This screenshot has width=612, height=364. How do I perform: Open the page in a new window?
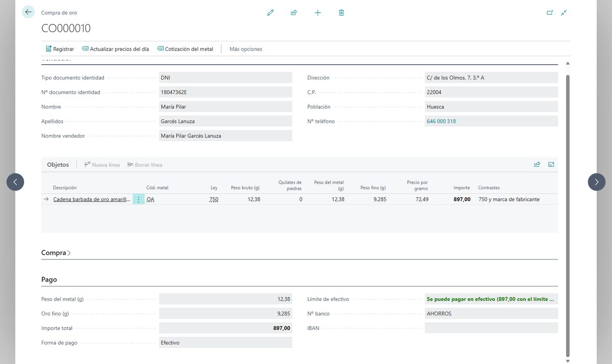(550, 13)
